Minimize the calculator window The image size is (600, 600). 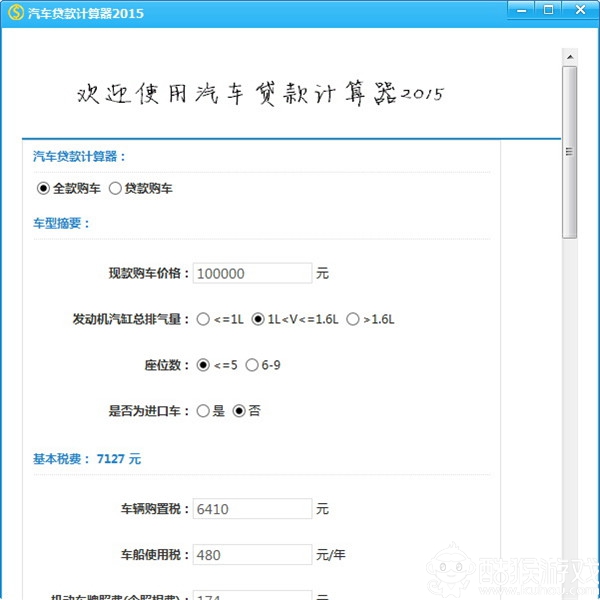(521, 10)
